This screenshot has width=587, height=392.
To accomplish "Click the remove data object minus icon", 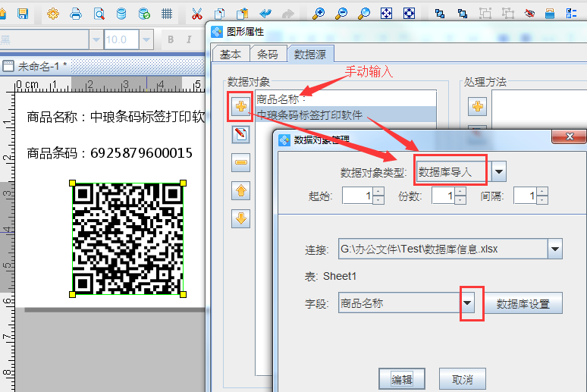I will tap(241, 162).
